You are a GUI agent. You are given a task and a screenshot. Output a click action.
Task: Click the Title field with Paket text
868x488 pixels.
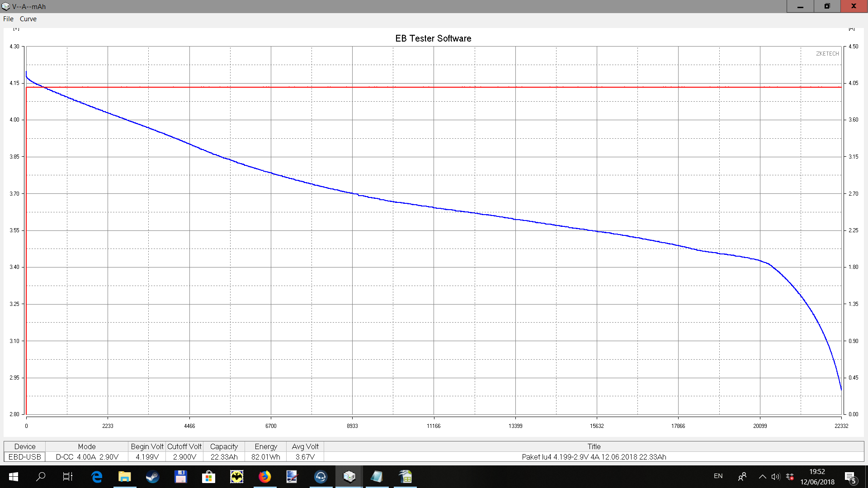click(x=594, y=457)
